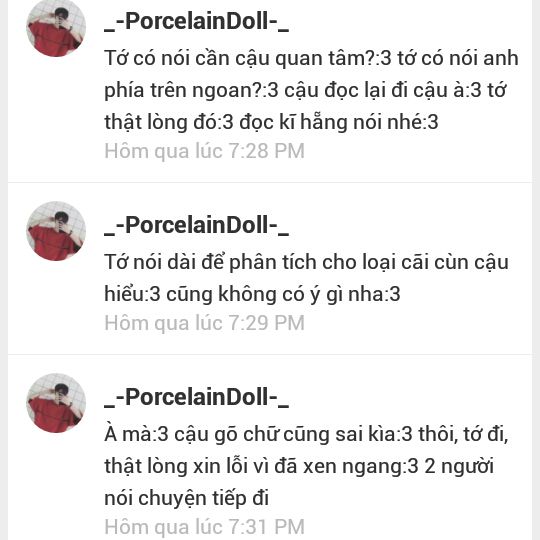This screenshot has width=540, height=540.
Task: Click divider between second and third comments
Action: [x=270, y=354]
